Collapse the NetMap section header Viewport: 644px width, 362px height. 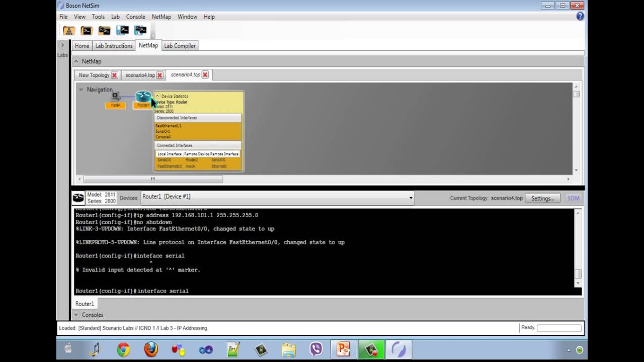pyautogui.click(x=76, y=61)
